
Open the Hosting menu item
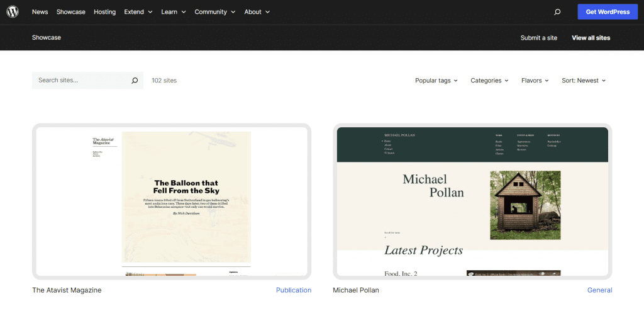click(105, 12)
